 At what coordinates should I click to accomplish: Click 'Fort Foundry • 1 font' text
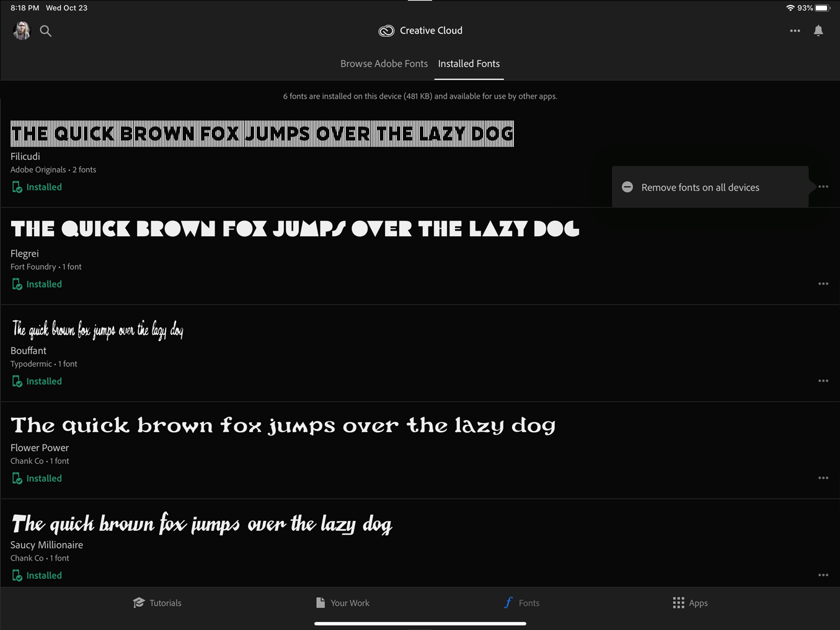tap(46, 267)
